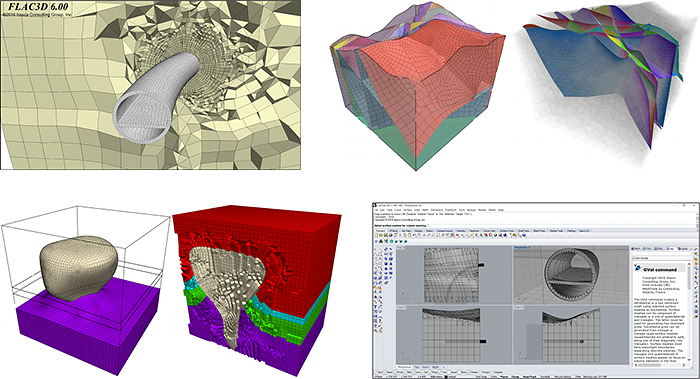Click the blue Help icon ending toolbar

tap(524, 235)
